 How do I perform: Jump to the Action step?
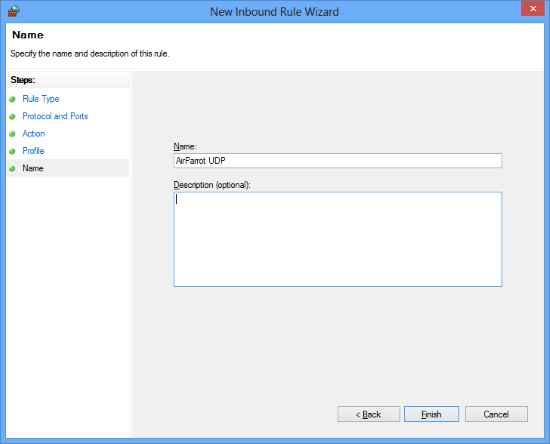click(x=34, y=134)
